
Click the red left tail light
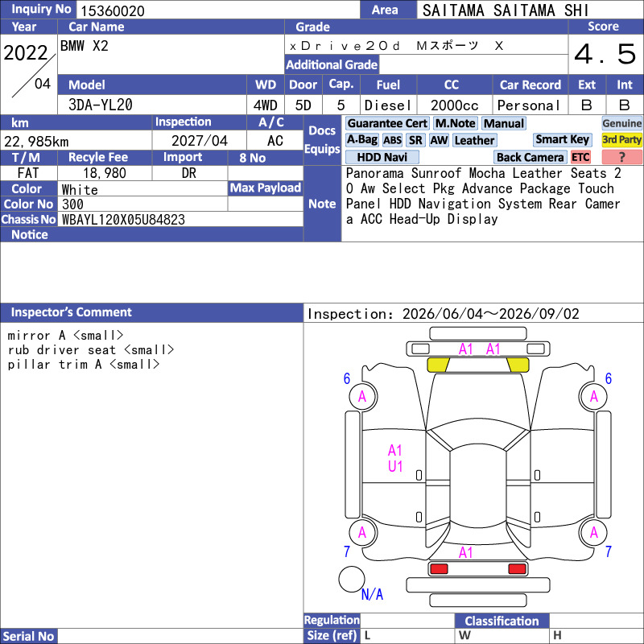(x=439, y=569)
